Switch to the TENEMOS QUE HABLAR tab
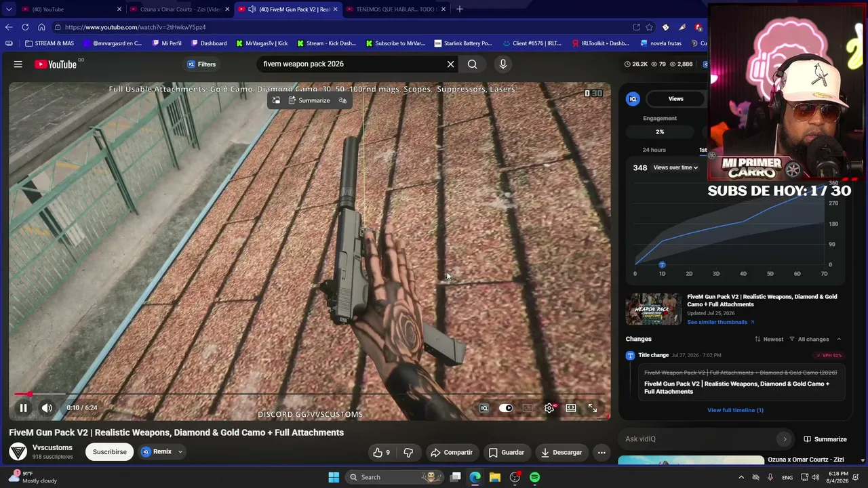 (396, 9)
